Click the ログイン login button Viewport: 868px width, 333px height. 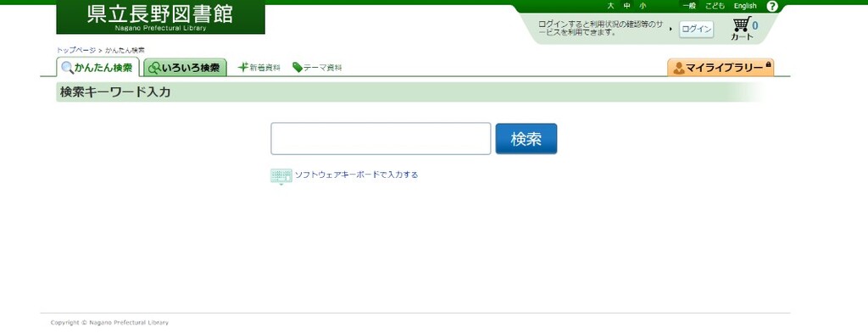(x=697, y=30)
